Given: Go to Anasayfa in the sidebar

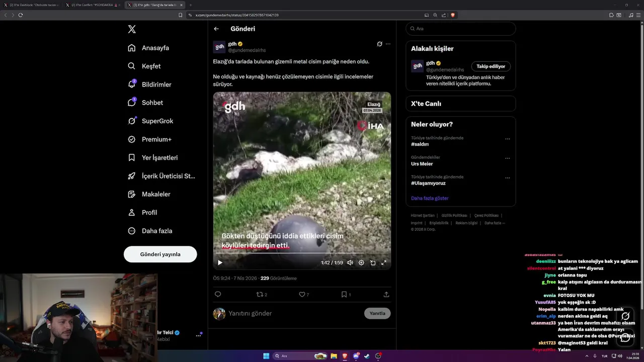Looking at the screenshot, I should coord(149,48).
